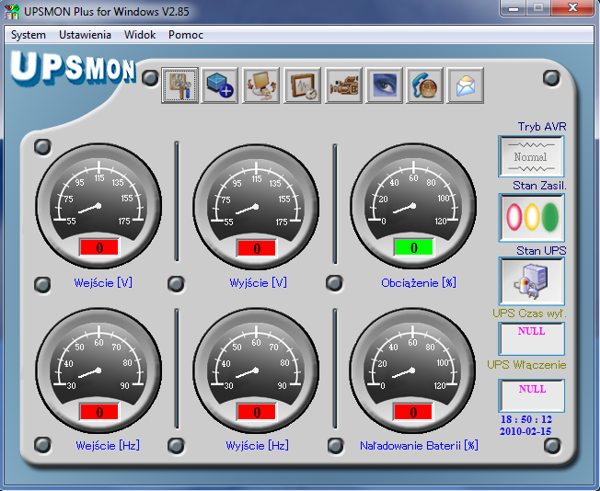The width and height of the screenshot is (600, 491).
Task: Click the Tryb AVR Normal indicator
Action: (x=531, y=157)
